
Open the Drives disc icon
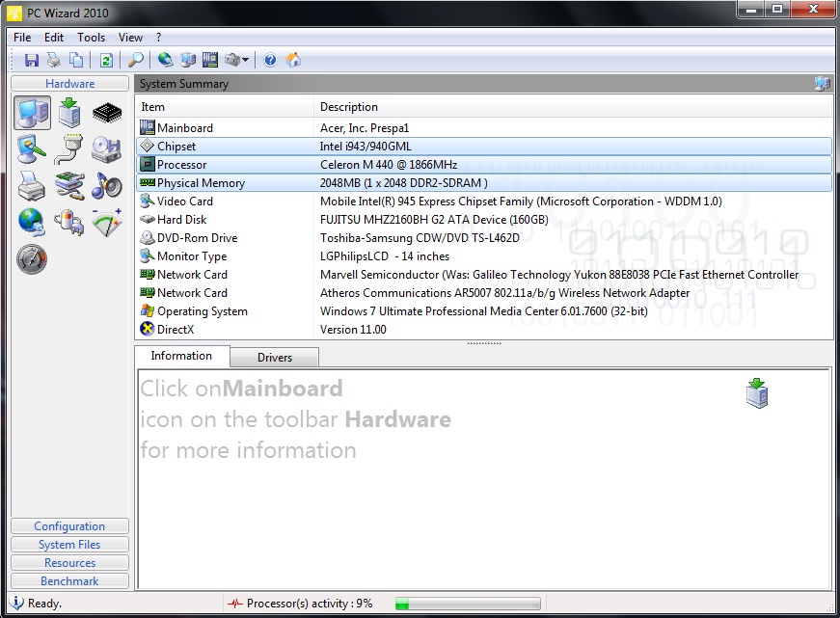tap(107, 148)
